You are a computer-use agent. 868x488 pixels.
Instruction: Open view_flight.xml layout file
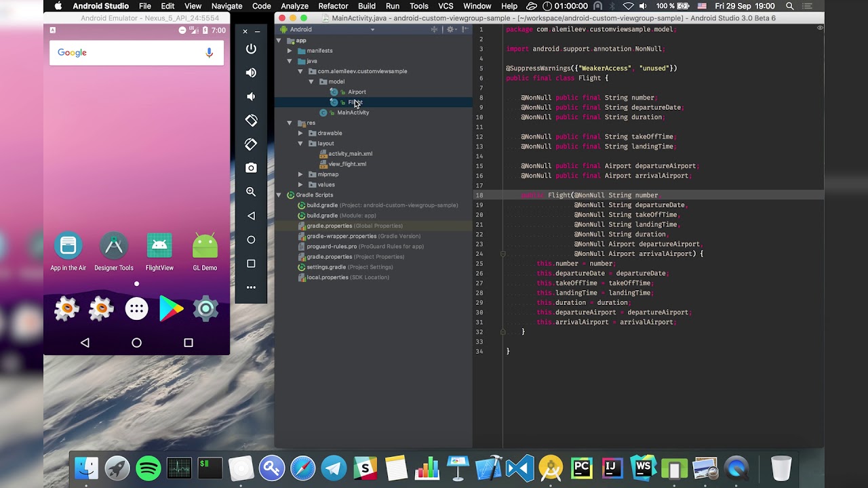tap(347, 164)
